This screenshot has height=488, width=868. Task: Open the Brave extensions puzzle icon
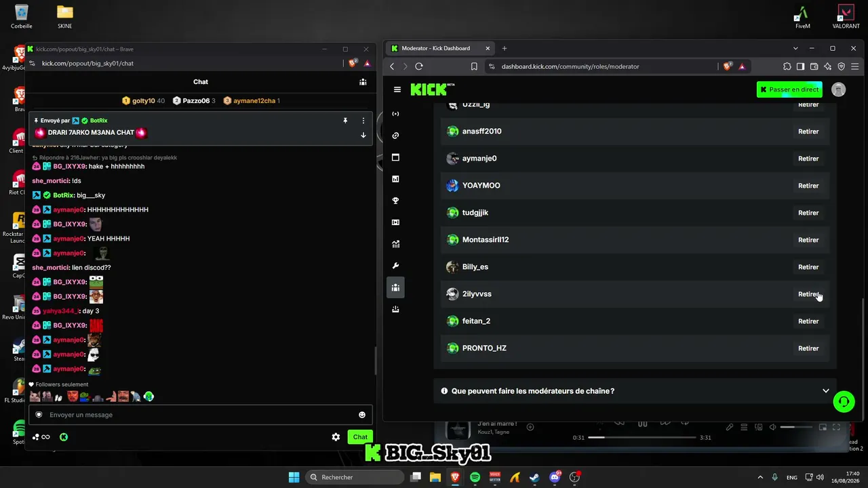click(x=787, y=66)
